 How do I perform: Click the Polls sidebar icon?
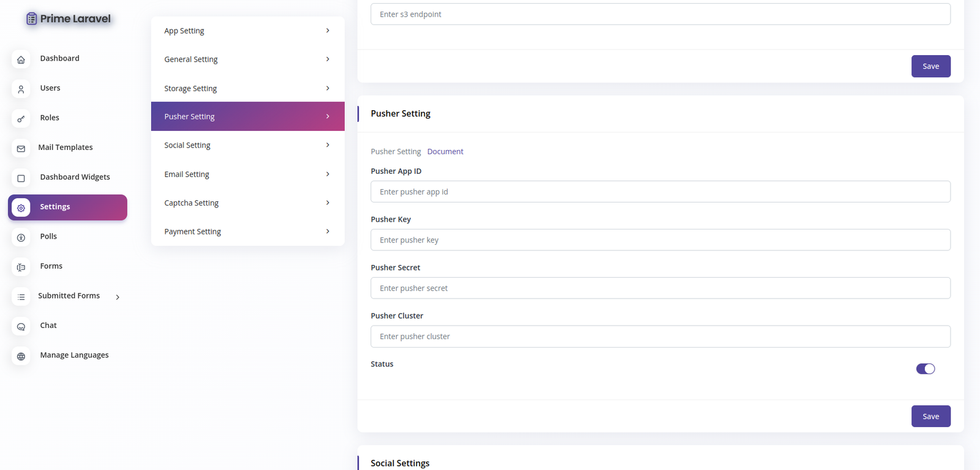pyautogui.click(x=21, y=237)
